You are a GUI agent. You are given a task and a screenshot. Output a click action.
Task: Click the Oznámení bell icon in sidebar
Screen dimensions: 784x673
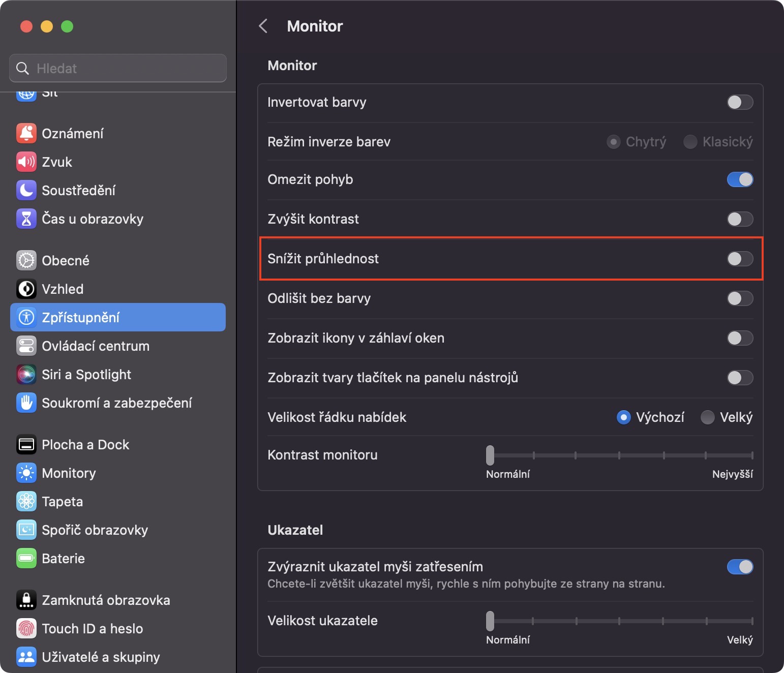click(x=26, y=133)
